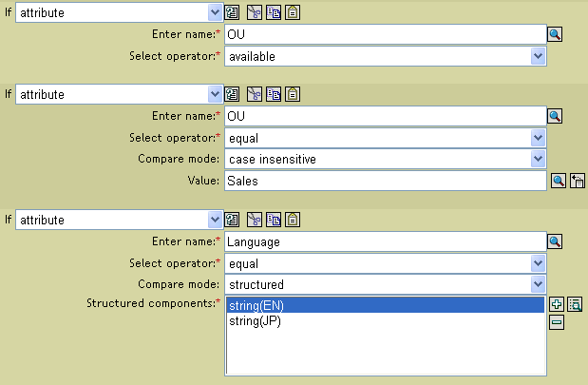Click the paste icon on the Language condition
Viewport: 588px width, 385px height.
(x=294, y=221)
